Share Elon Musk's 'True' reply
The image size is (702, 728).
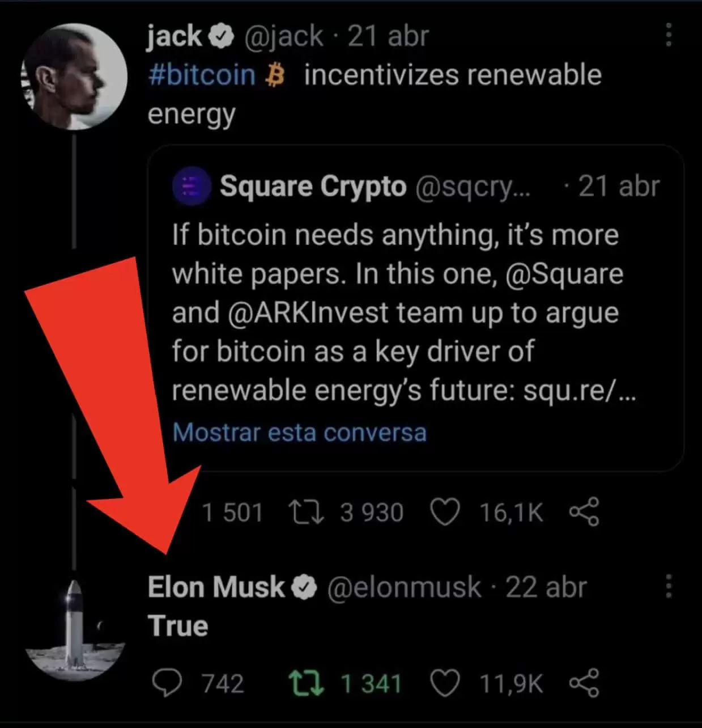point(584,683)
